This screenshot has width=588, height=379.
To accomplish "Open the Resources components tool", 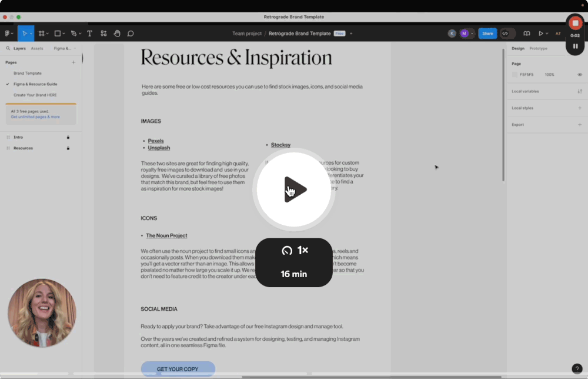I will tap(103, 34).
